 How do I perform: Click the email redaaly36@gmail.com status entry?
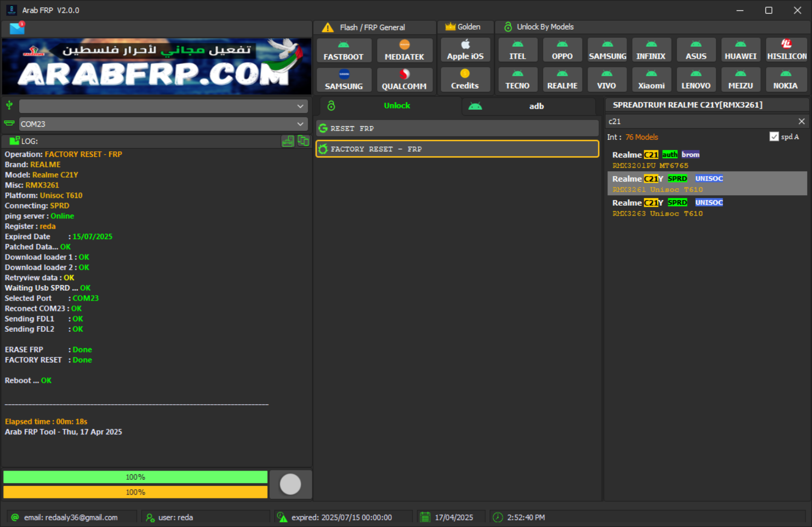click(71, 517)
